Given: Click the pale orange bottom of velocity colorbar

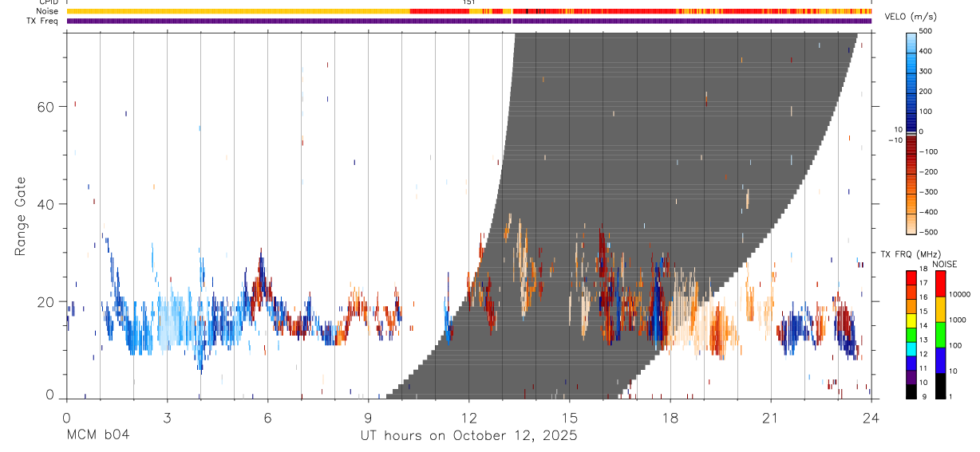Looking at the screenshot, I should [x=911, y=225].
